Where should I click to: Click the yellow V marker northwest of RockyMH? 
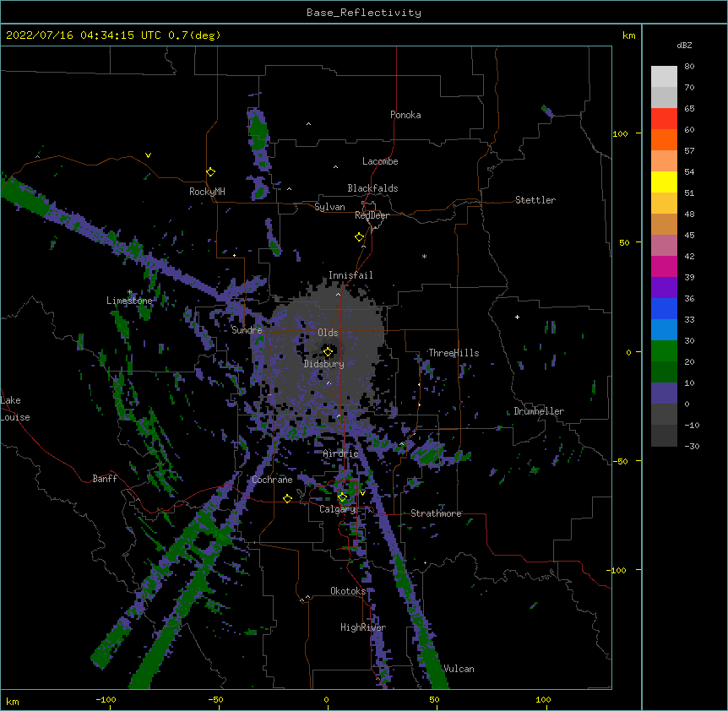pyautogui.click(x=148, y=155)
